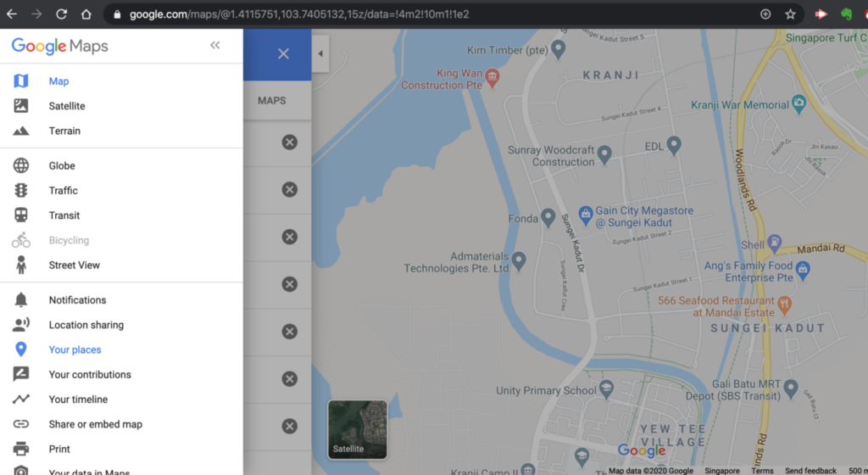Select the Satellite menu entry text
The width and height of the screenshot is (868, 475).
(x=67, y=106)
